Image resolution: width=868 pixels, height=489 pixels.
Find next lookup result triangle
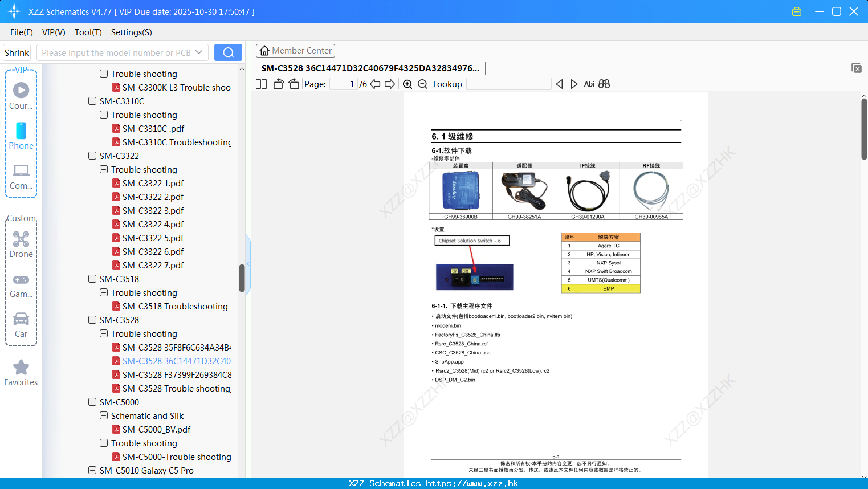(x=574, y=84)
